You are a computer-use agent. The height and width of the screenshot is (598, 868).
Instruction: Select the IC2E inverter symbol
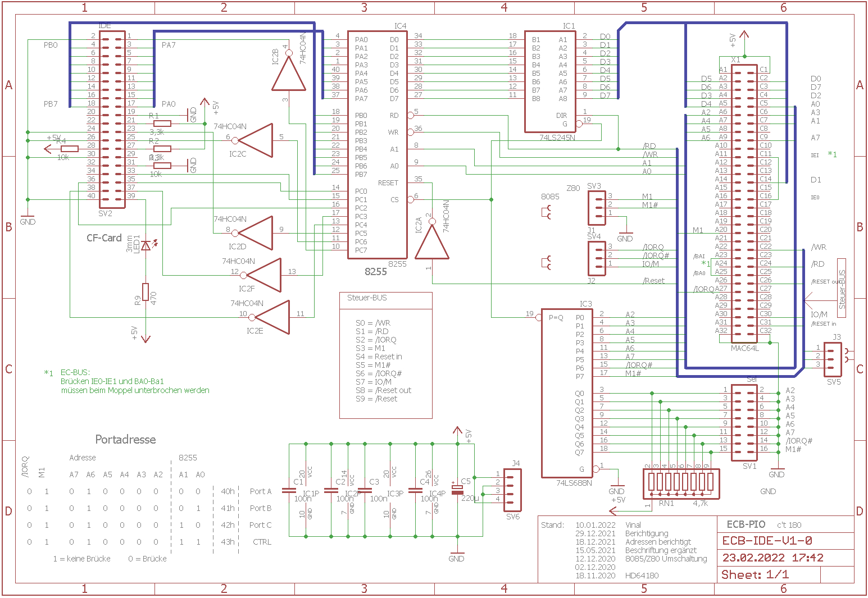[272, 317]
